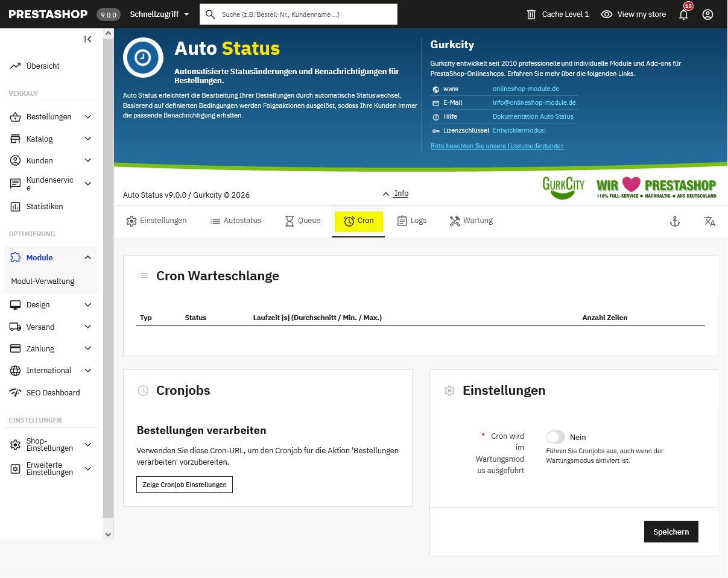Click the Erweiterte Einstellungen gear icon

(x=16, y=469)
